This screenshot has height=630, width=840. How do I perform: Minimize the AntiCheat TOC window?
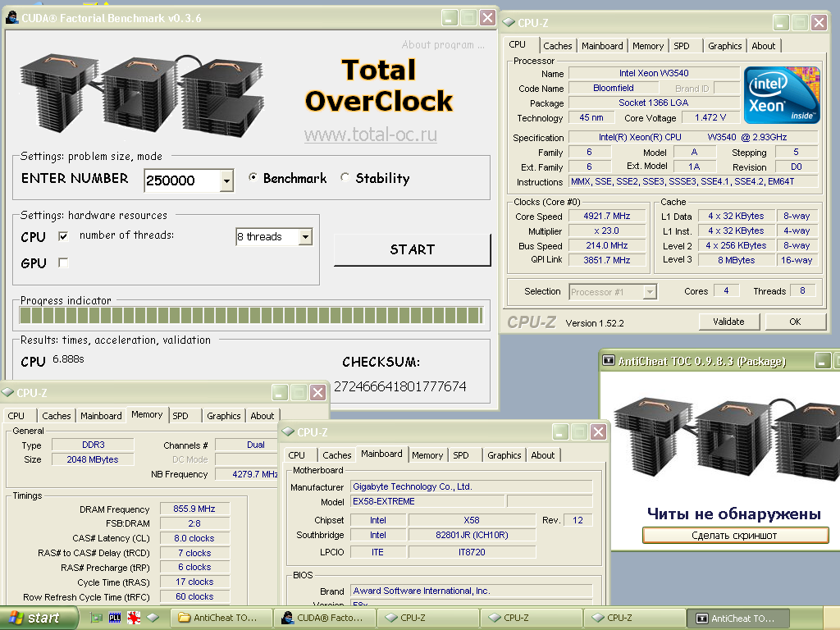(822, 361)
